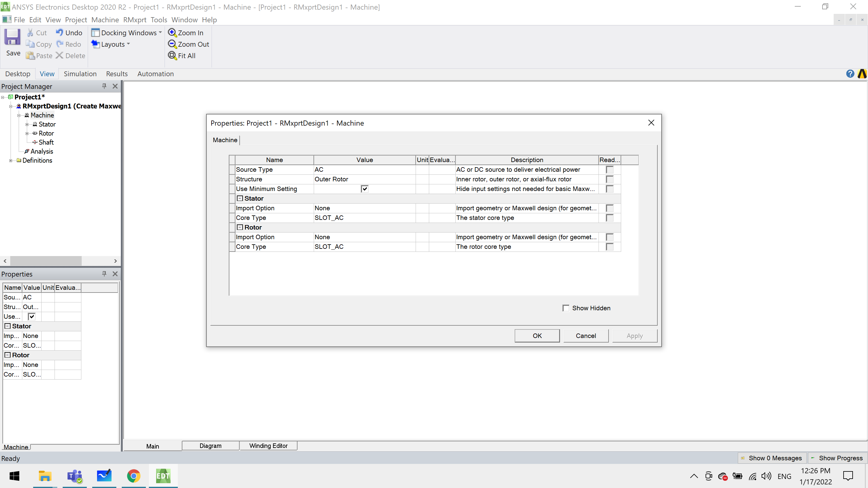The height and width of the screenshot is (488, 868).
Task: Collapse the Project1 tree node
Action: pos(3,97)
